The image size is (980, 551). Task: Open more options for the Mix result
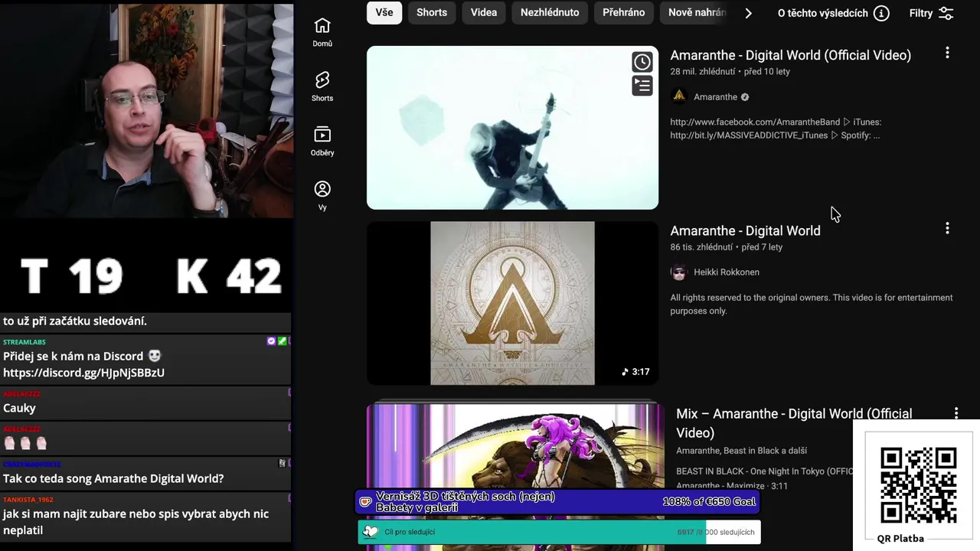click(x=955, y=412)
